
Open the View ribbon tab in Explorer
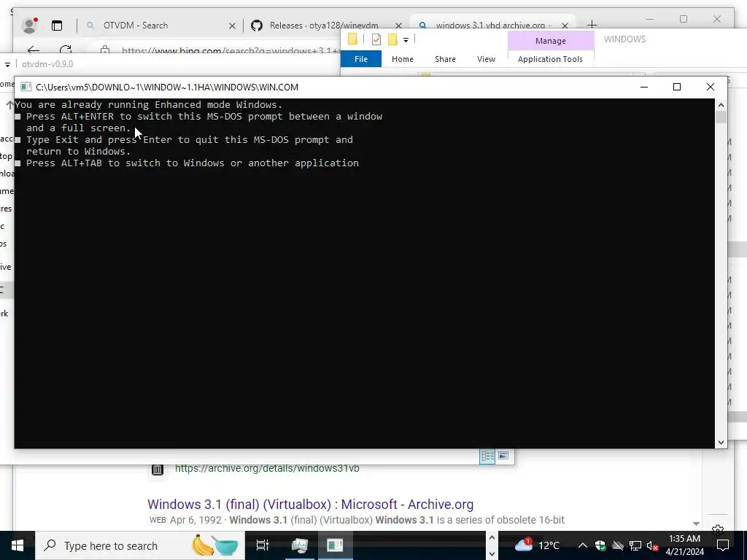click(x=486, y=59)
